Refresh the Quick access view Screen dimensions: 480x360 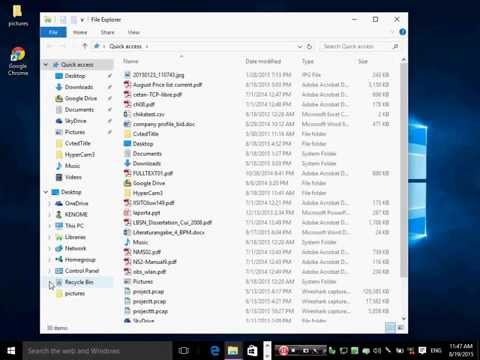pos(309,46)
